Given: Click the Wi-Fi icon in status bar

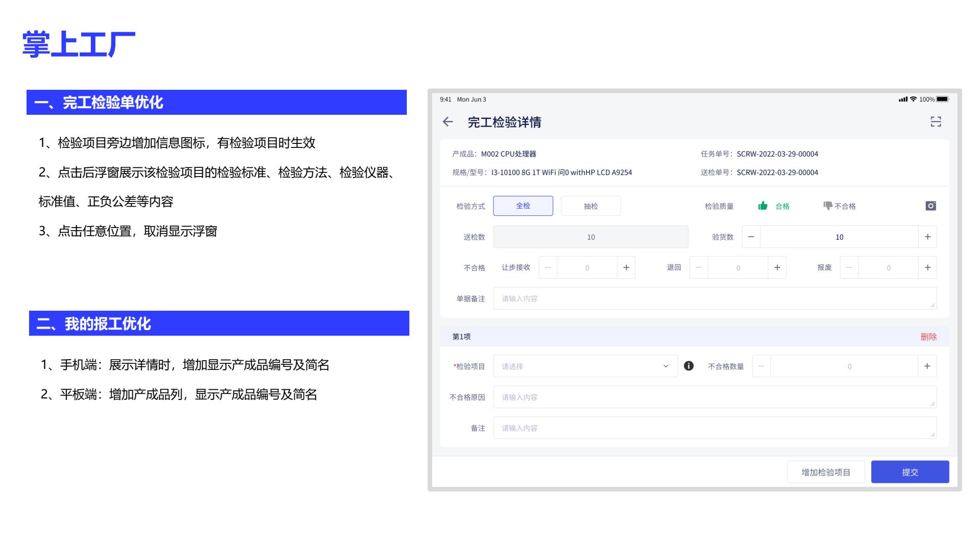Looking at the screenshot, I should click(913, 99).
